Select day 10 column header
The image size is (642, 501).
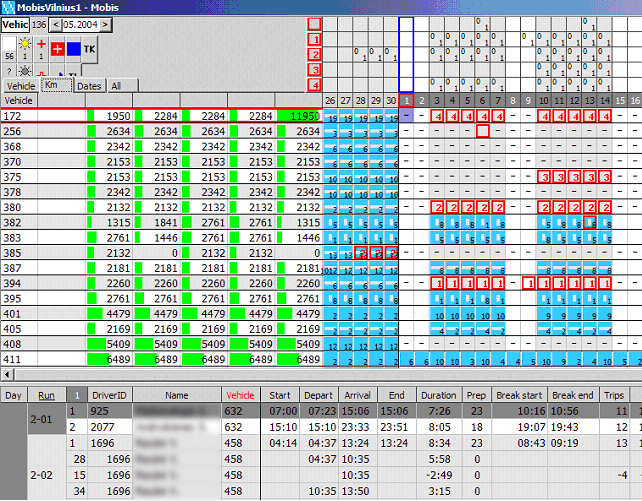[544, 101]
